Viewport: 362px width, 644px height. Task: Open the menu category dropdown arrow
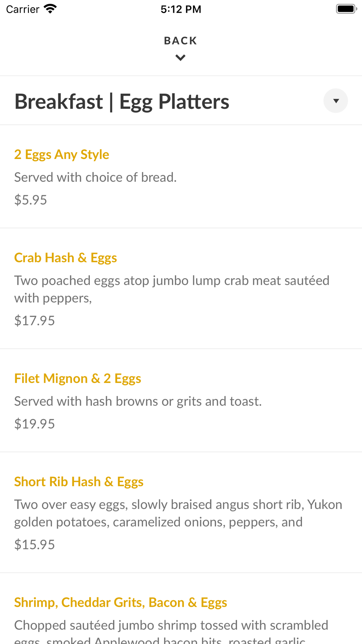pyautogui.click(x=336, y=101)
